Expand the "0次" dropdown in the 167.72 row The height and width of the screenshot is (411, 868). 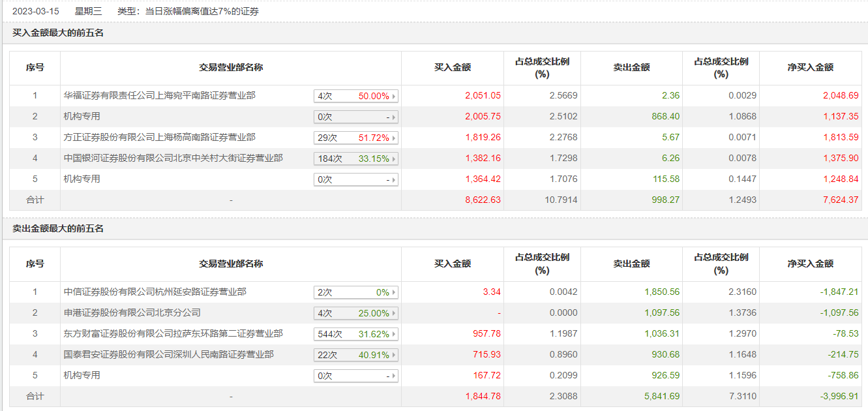(356, 376)
